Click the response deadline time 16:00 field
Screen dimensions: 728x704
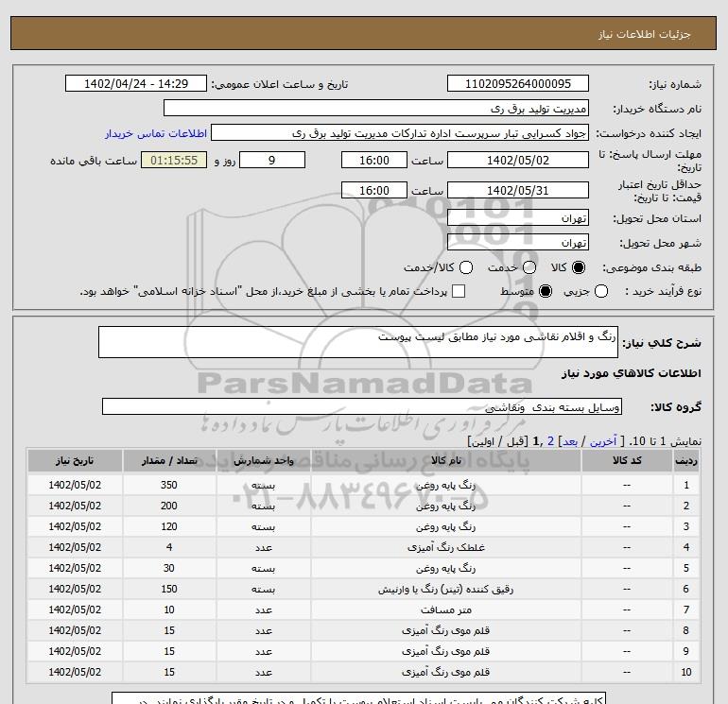pyautogui.click(x=374, y=160)
